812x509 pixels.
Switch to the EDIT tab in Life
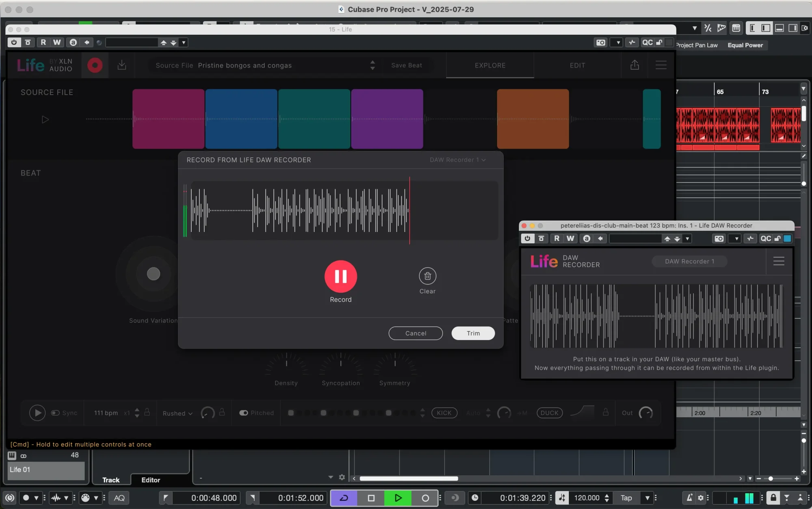tap(577, 65)
